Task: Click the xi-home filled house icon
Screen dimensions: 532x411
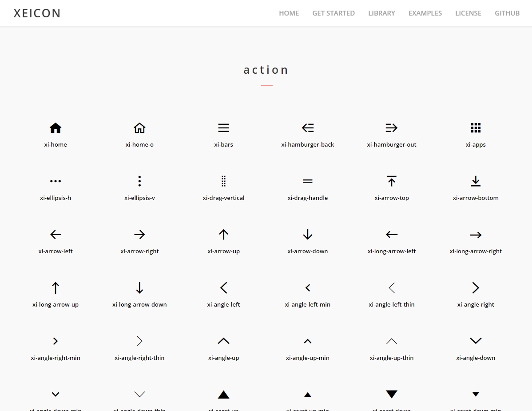Action: point(56,128)
